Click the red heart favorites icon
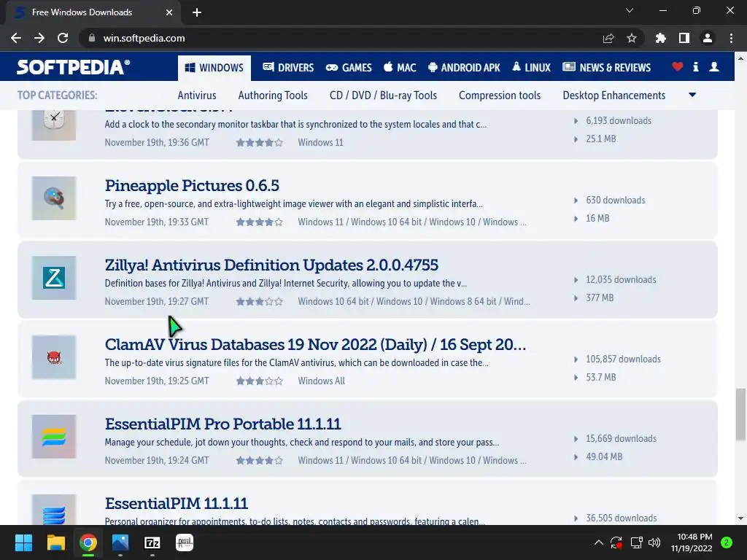Screen dimensions: 747x560 pos(678,66)
